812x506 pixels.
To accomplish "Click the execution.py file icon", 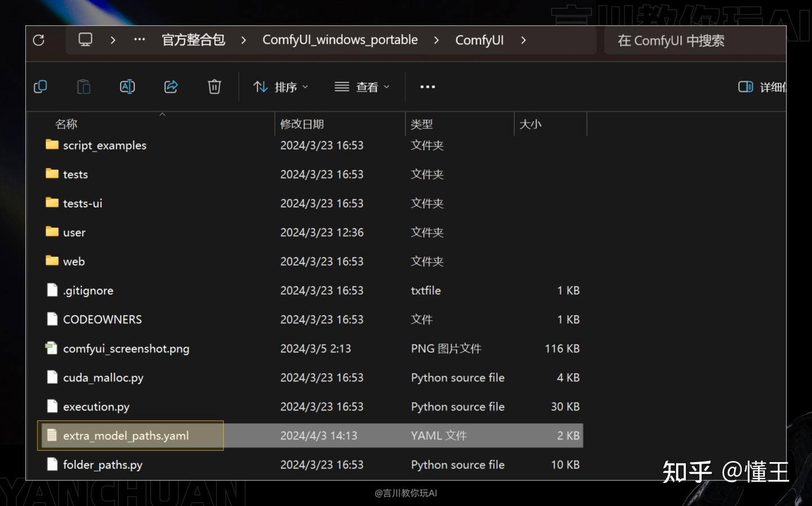I will (x=52, y=406).
